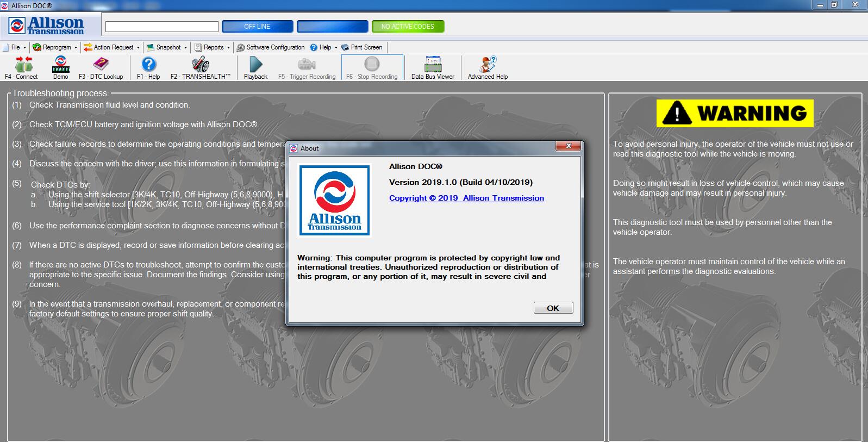Click the About dialog title icon

pos(294,148)
